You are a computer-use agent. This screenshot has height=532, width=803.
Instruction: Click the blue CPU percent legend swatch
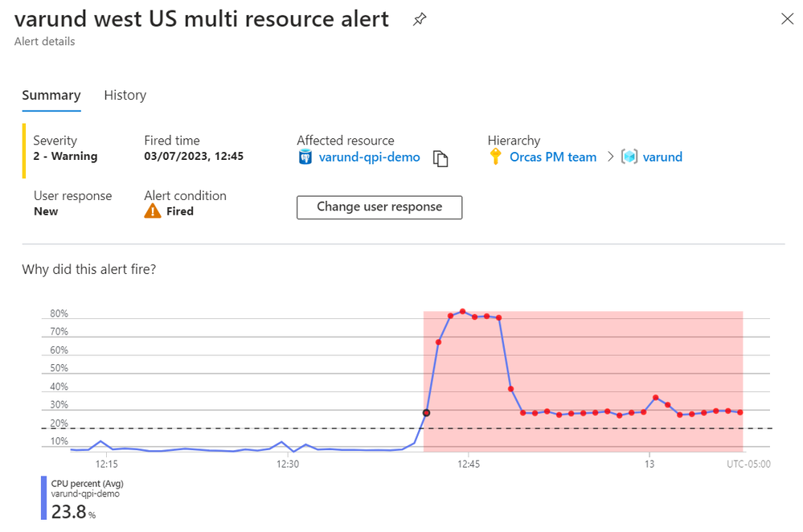click(43, 498)
